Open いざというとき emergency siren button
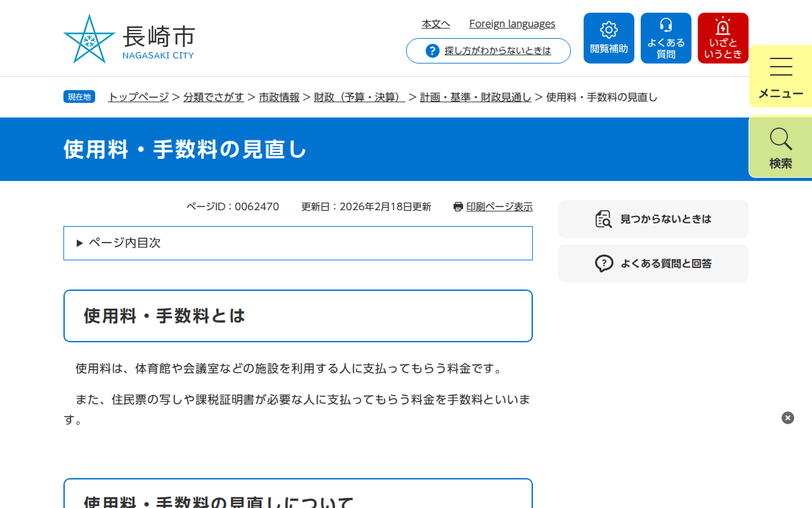The width and height of the screenshot is (812, 508). coord(723,38)
